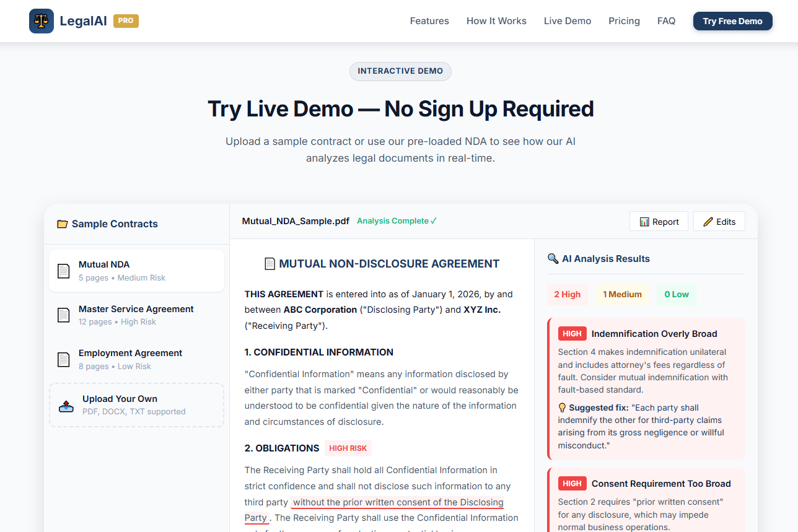The width and height of the screenshot is (798, 532).
Task: Click the LegalAI scales logo icon
Action: point(42,21)
